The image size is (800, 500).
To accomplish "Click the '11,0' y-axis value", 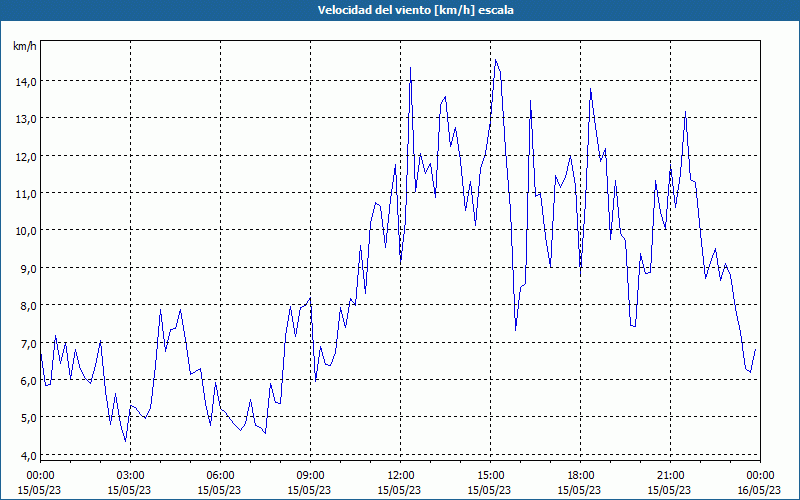I will coord(25,193).
